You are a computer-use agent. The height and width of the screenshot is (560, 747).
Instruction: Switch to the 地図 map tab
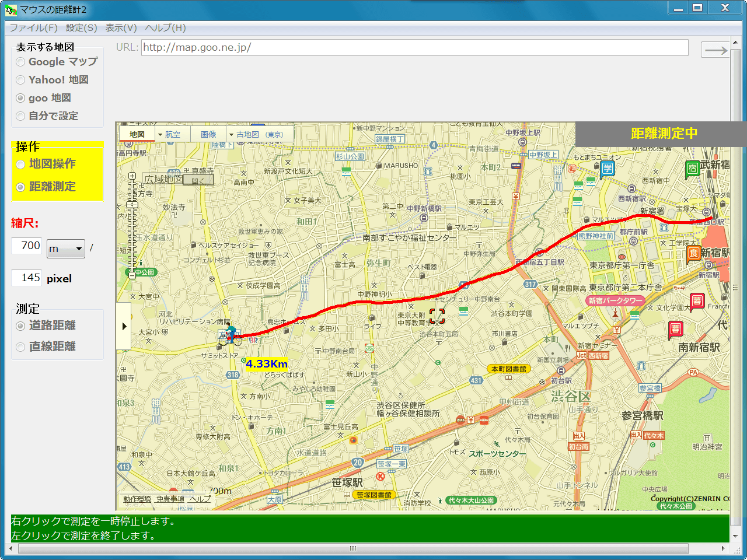(x=137, y=134)
